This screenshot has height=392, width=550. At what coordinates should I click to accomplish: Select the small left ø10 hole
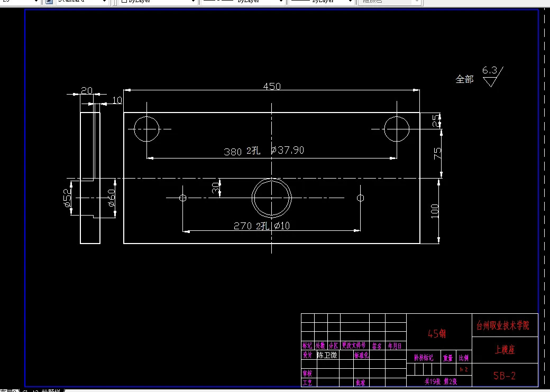183,198
